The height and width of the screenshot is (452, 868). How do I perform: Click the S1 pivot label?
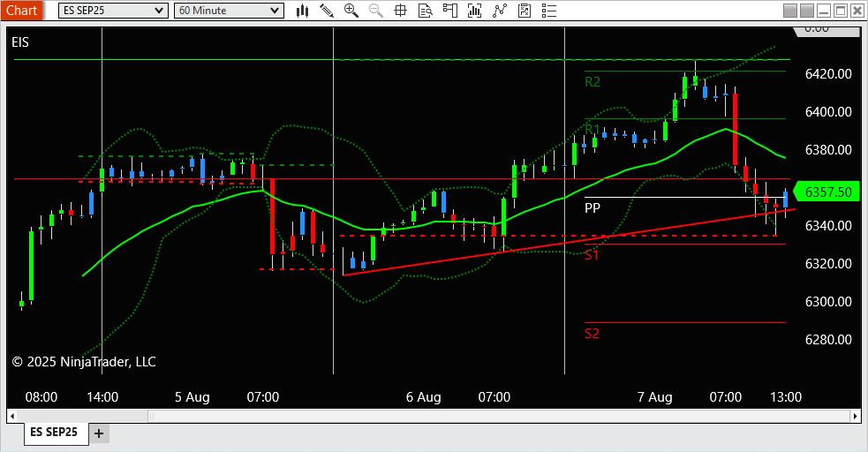[x=592, y=255]
